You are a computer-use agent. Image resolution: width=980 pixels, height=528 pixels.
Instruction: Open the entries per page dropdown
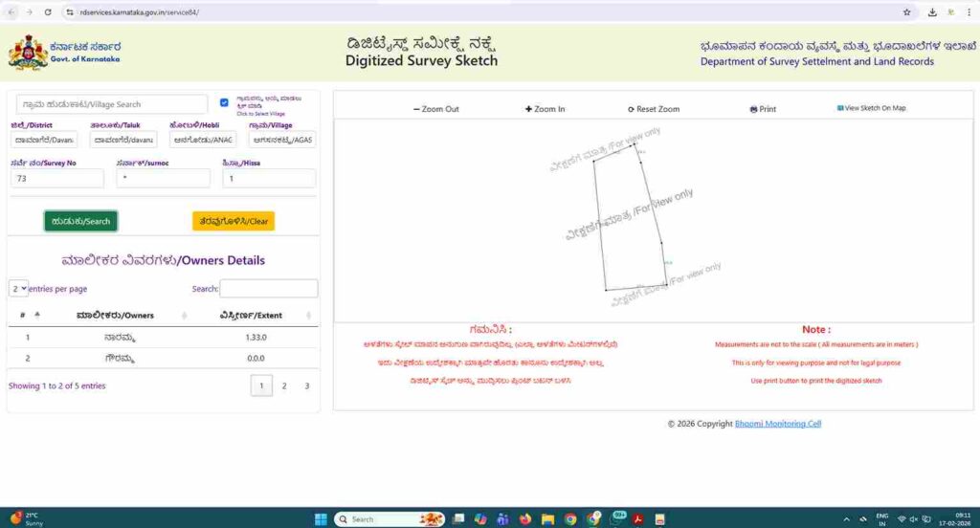click(18, 288)
